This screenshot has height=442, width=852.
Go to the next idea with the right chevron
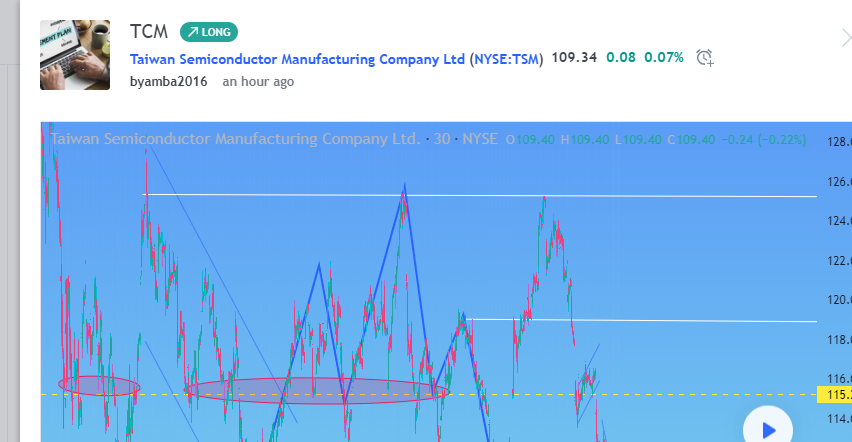846,38
